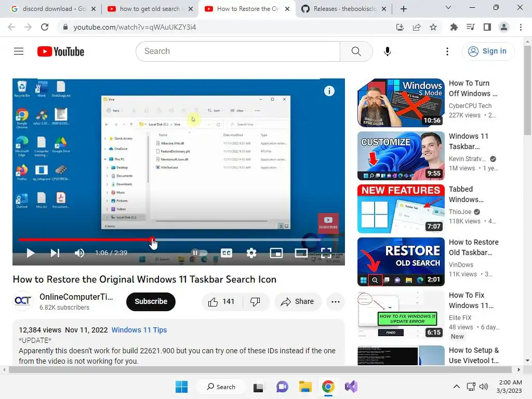Open File Explorer from the taskbar

click(x=305, y=387)
